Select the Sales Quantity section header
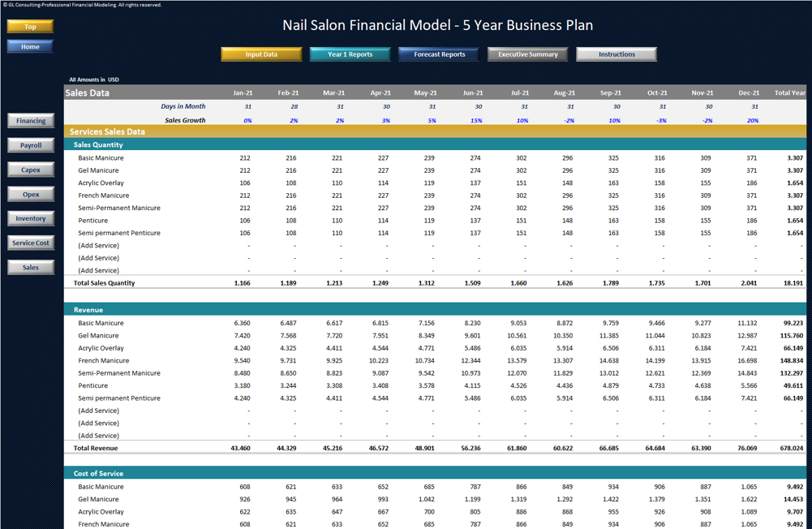The height and width of the screenshot is (529, 812). [x=435, y=144]
